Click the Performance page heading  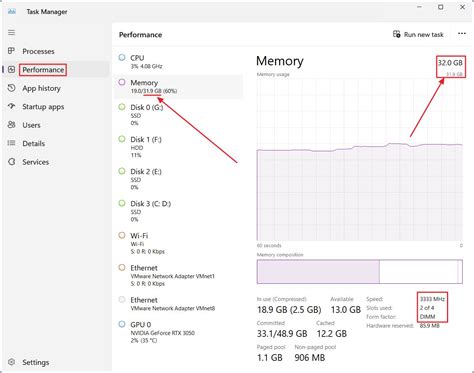[x=140, y=35]
